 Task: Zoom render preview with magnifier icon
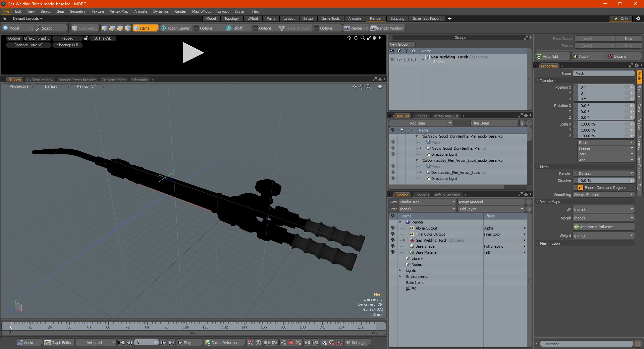(363, 38)
